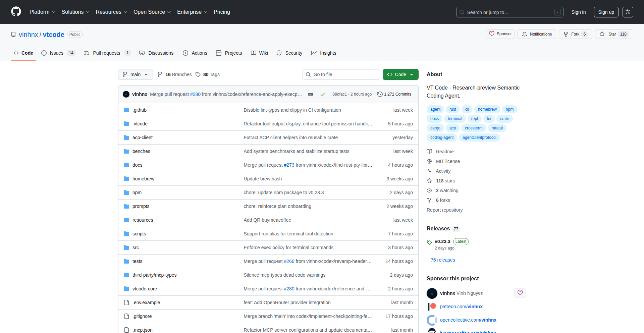Switch to the Issues tab

click(58, 53)
